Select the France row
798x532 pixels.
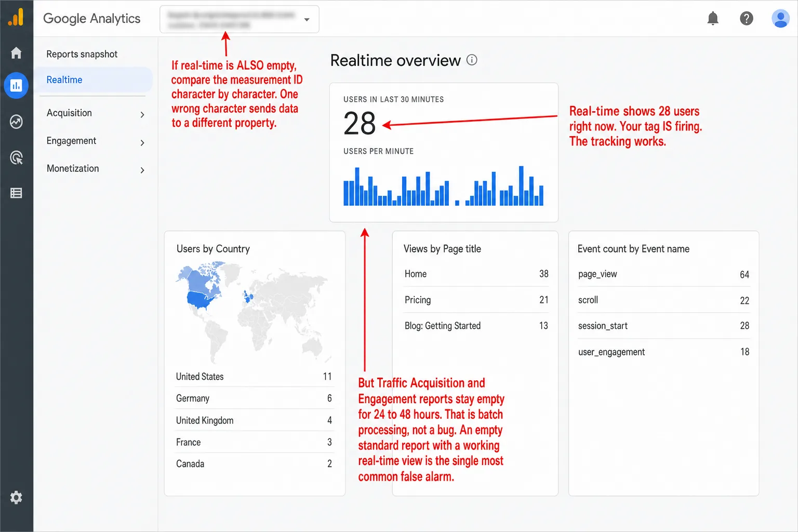tap(254, 442)
